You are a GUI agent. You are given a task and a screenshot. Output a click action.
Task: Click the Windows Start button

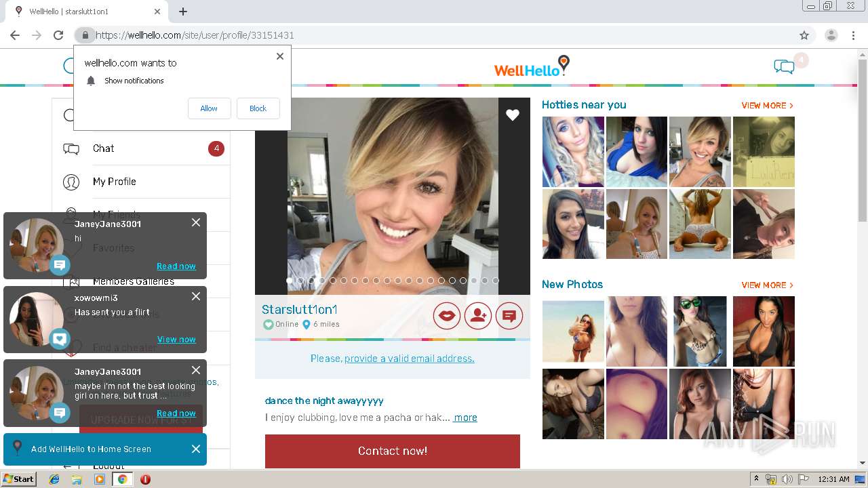point(18,479)
